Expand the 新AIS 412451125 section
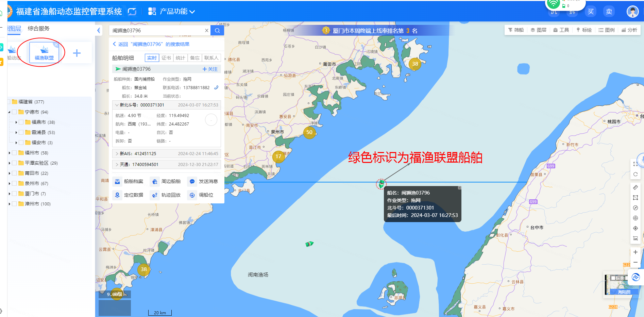 pyautogui.click(x=117, y=154)
